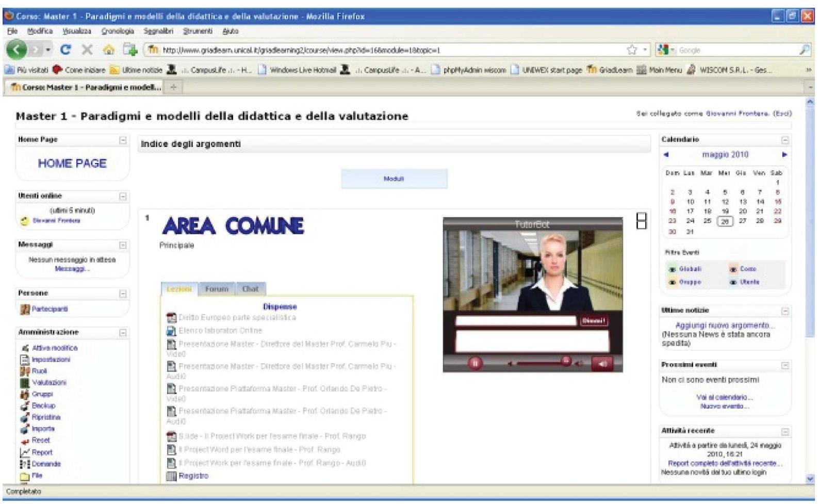Image resolution: width=818 pixels, height=504 pixels.
Task: Open Ripristina in the Amministrazione block
Action: (46, 417)
